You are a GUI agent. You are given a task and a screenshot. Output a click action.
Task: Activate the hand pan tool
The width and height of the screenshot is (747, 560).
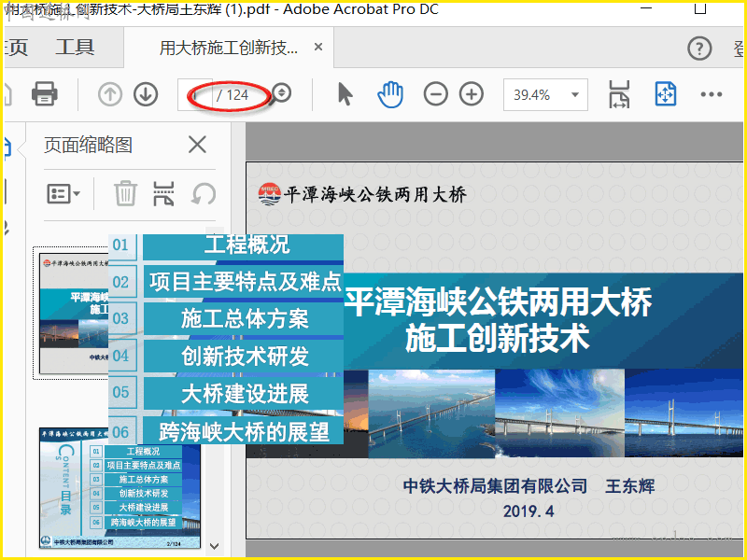(390, 94)
